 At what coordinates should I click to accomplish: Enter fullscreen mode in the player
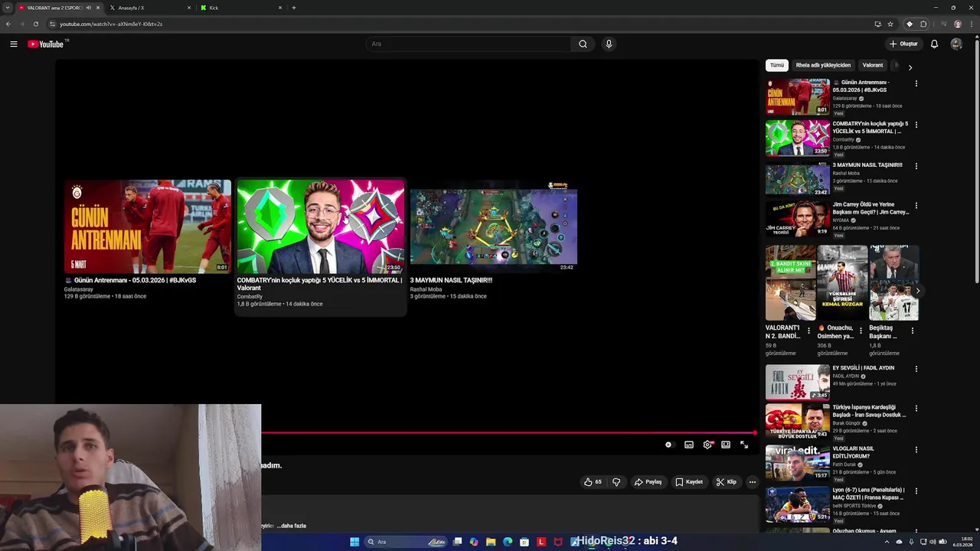(744, 445)
